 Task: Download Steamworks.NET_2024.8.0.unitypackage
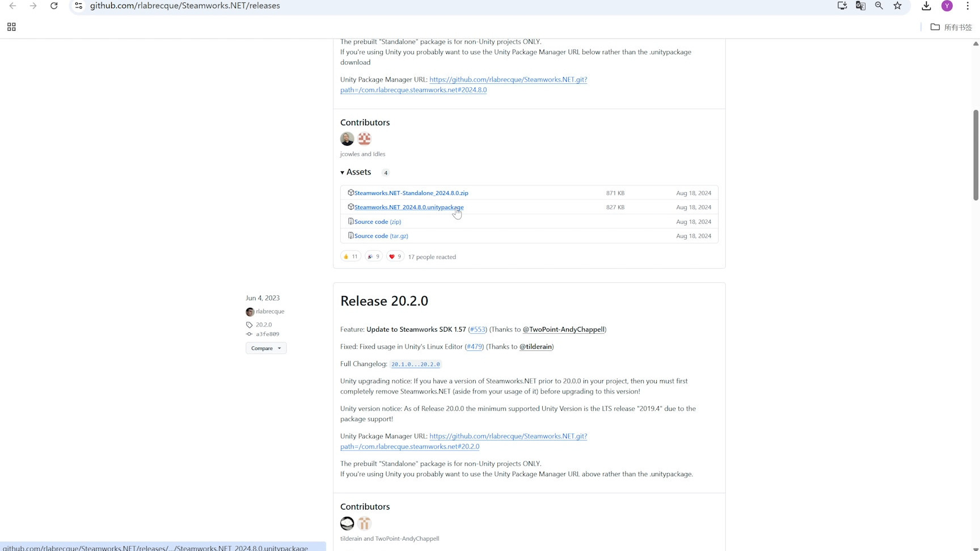(409, 207)
